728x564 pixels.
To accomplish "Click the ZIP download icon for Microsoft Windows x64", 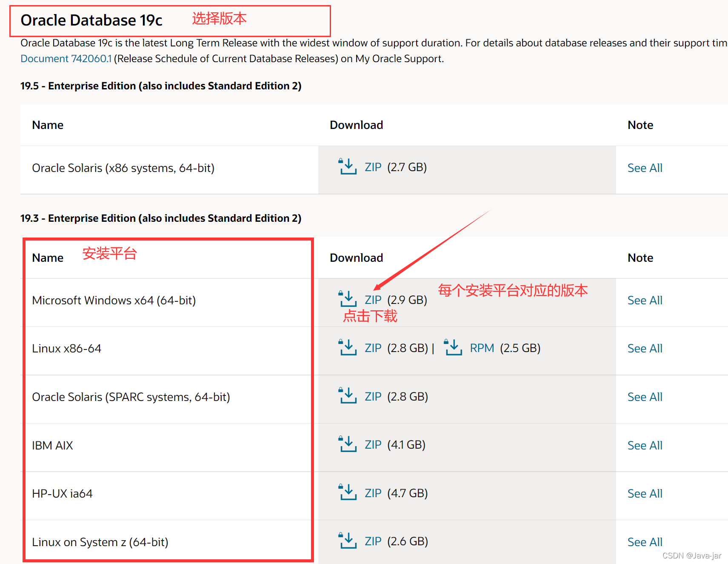I will pos(348,299).
